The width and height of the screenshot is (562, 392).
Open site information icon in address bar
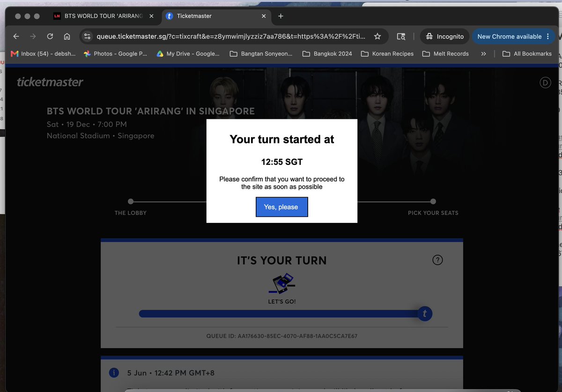tap(87, 37)
